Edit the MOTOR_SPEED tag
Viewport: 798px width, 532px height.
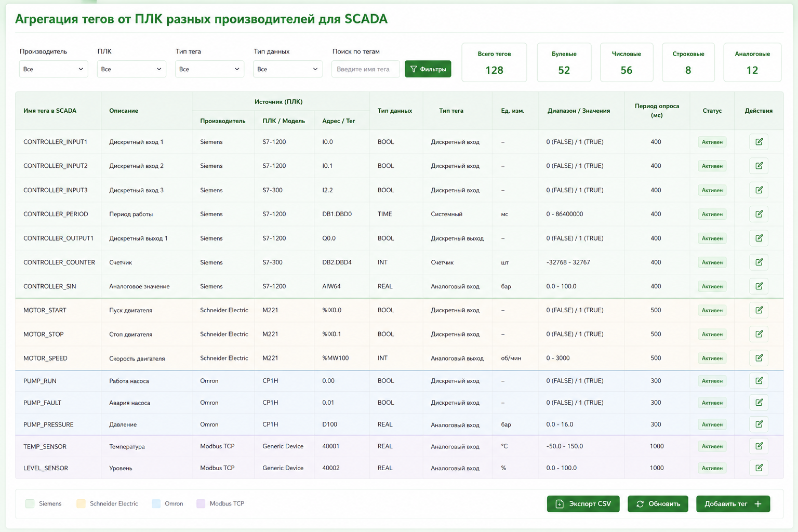tap(759, 358)
